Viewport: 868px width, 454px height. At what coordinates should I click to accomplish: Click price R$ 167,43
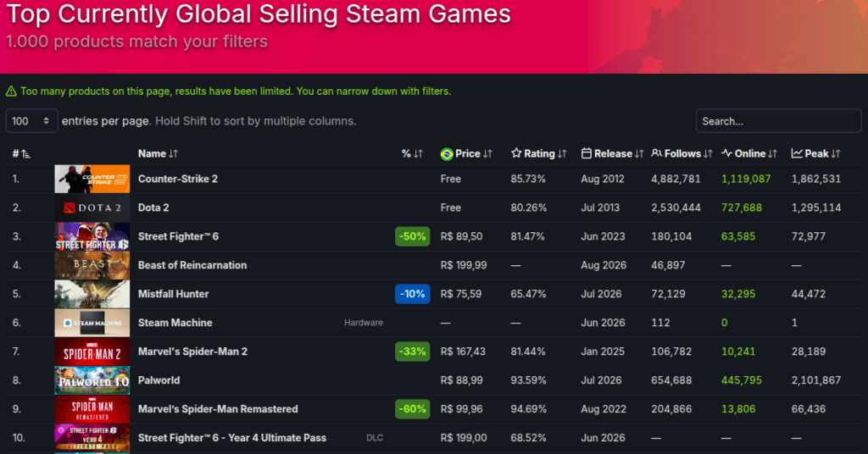[x=463, y=352]
